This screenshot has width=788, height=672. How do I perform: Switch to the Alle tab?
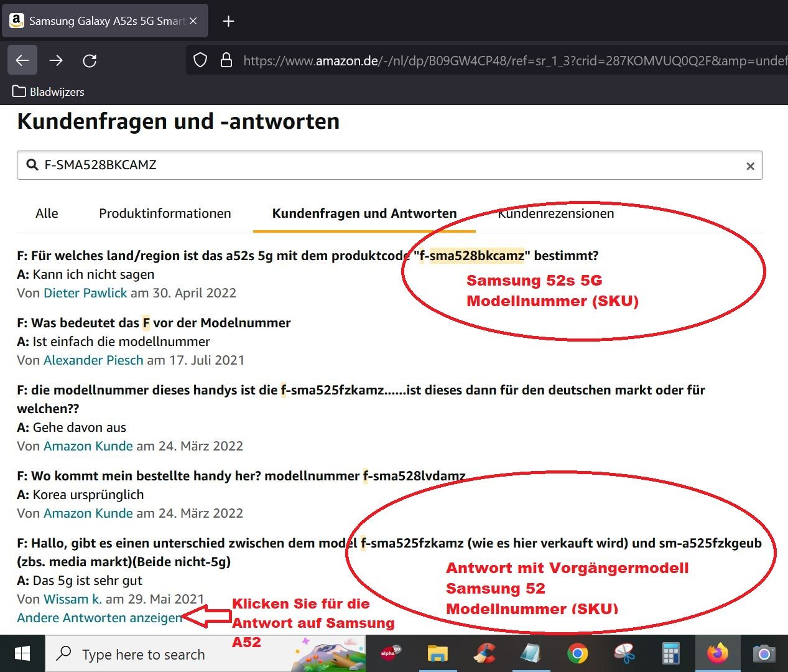click(x=47, y=213)
